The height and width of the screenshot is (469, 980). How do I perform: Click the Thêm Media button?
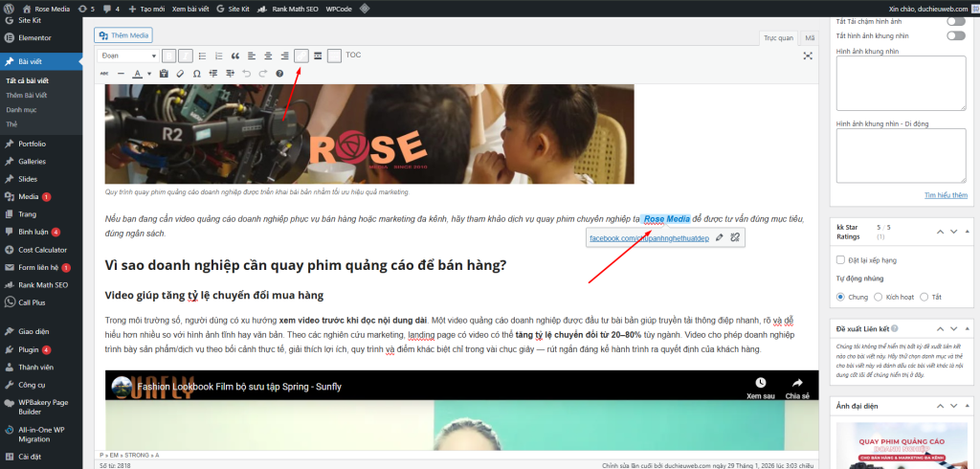[123, 35]
